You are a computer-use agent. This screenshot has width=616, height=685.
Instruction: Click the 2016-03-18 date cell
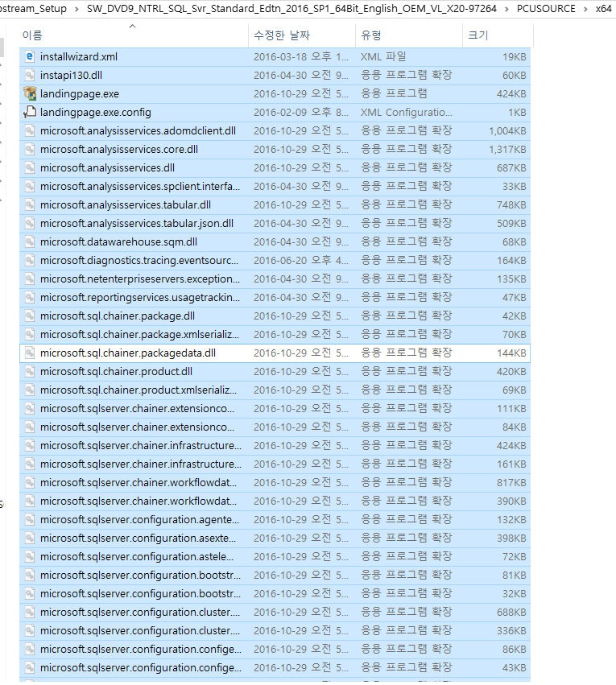[301, 57]
